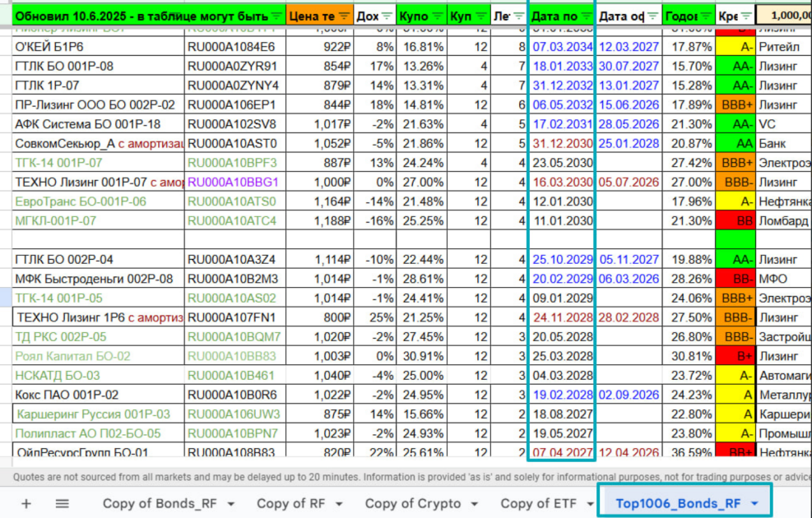Open filter icon in 'Ле' header
Screen dimensions: 812x518
pos(518,16)
